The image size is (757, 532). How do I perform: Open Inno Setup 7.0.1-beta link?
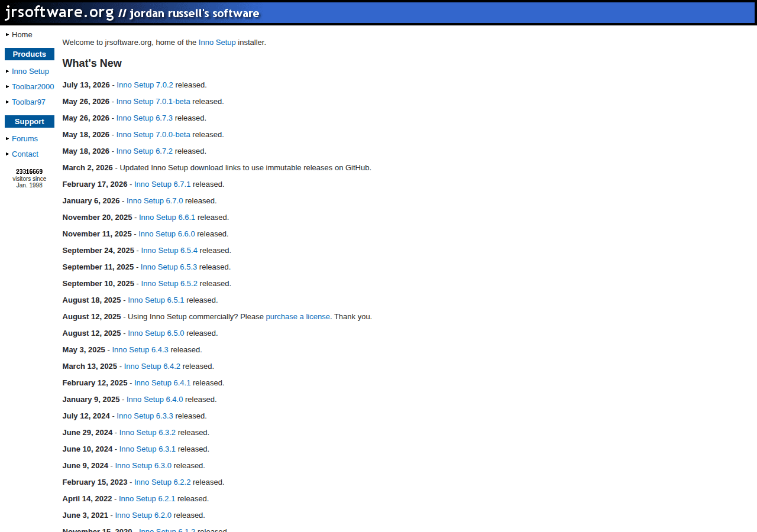coord(153,102)
